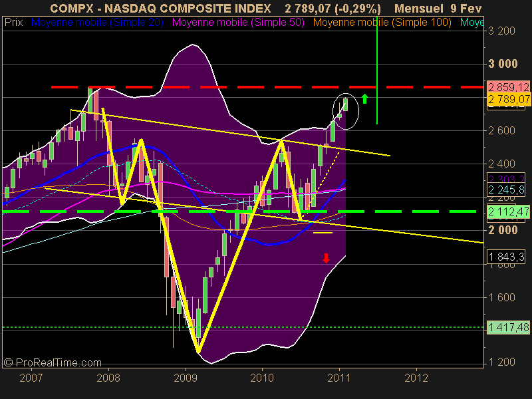The width and height of the screenshot is (532, 399).
Task: Click the 2009 year label
Action: [186, 378]
